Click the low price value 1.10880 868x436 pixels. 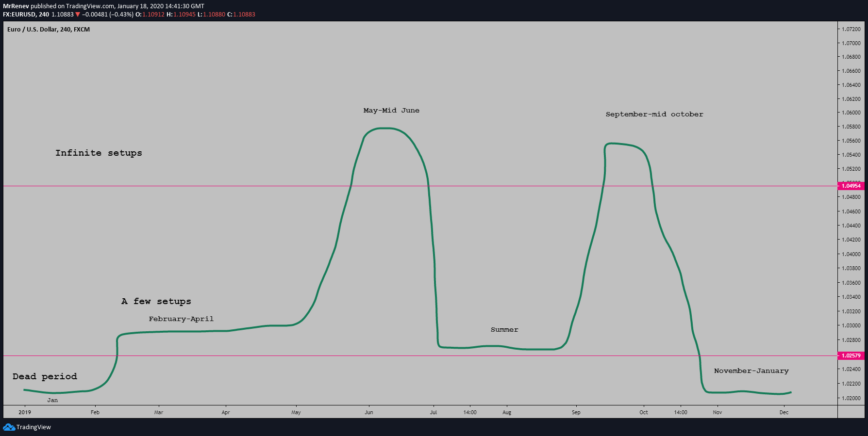(x=214, y=15)
